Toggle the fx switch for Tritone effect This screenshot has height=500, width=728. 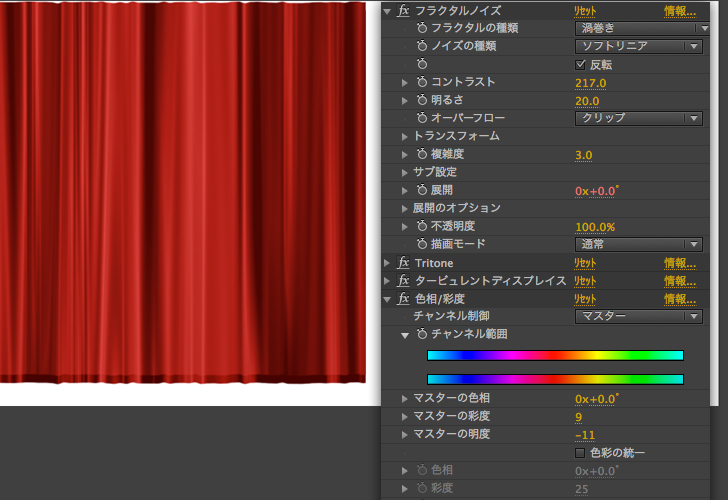402,263
